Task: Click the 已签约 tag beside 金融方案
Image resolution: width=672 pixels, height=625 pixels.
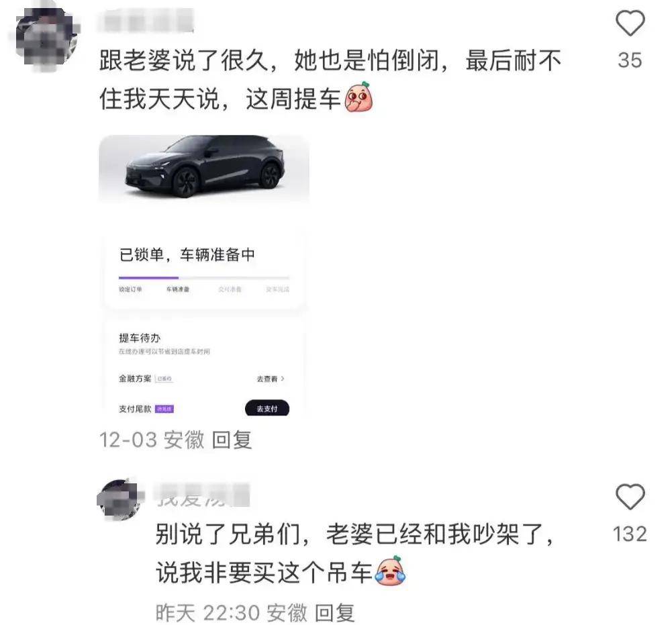Action: pyautogui.click(x=164, y=379)
